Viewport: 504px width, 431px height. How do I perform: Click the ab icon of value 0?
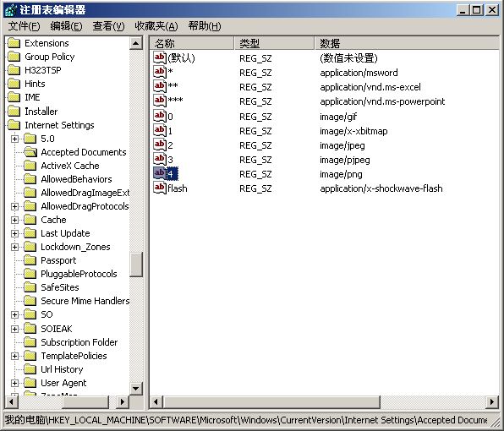pyautogui.click(x=160, y=116)
